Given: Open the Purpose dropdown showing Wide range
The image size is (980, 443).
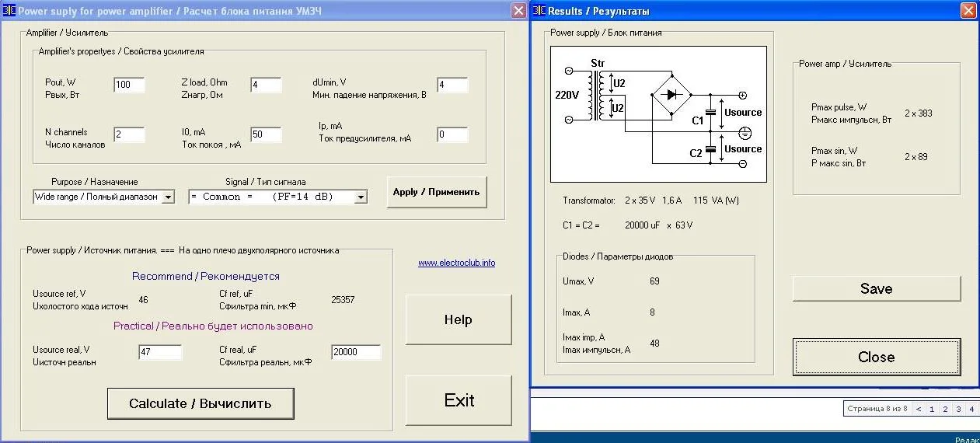Looking at the screenshot, I should 168,197.
